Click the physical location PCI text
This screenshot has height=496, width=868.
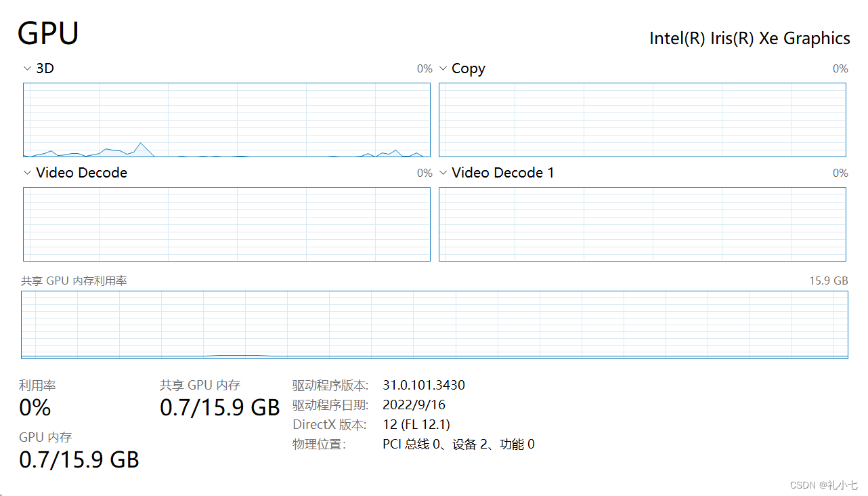[459, 444]
